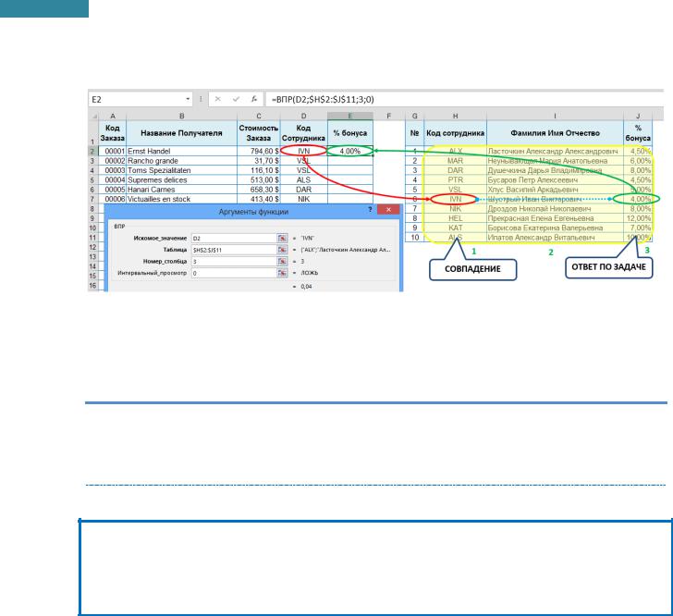Click bonus cell 12,00%
673x616 pixels.
tap(638, 218)
